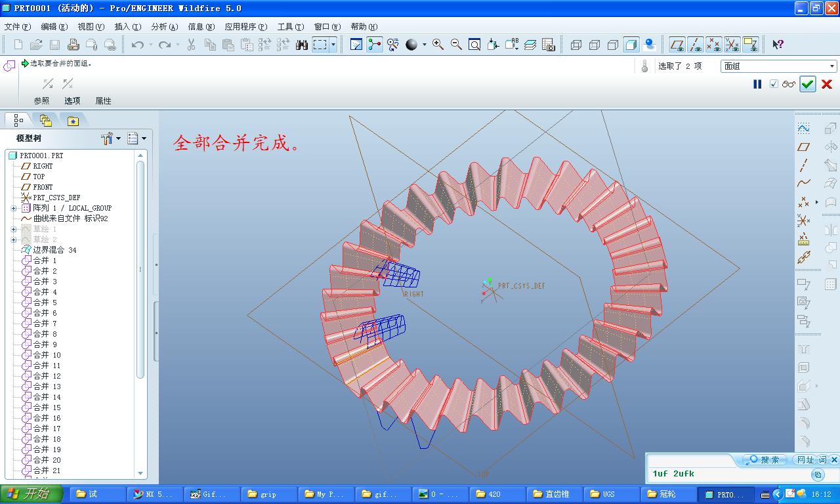This screenshot has width=840, height=504.
Task: Click the Zoom Out magnifier
Action: pyautogui.click(x=456, y=45)
